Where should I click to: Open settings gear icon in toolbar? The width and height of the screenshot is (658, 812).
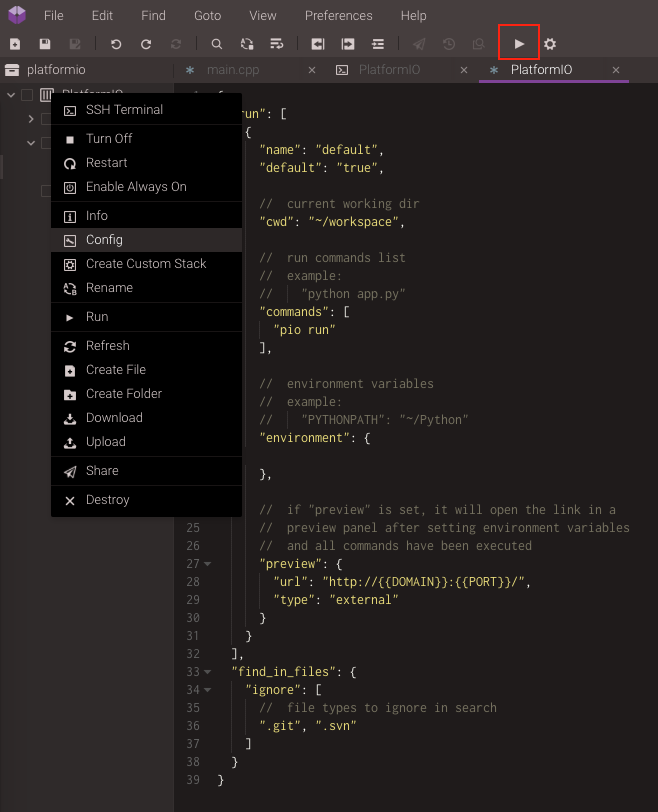tap(550, 44)
